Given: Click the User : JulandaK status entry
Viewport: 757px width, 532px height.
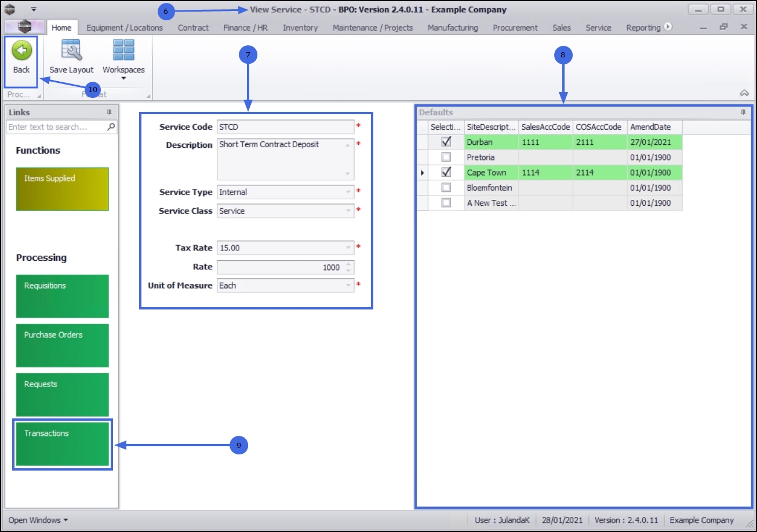Looking at the screenshot, I should point(502,520).
